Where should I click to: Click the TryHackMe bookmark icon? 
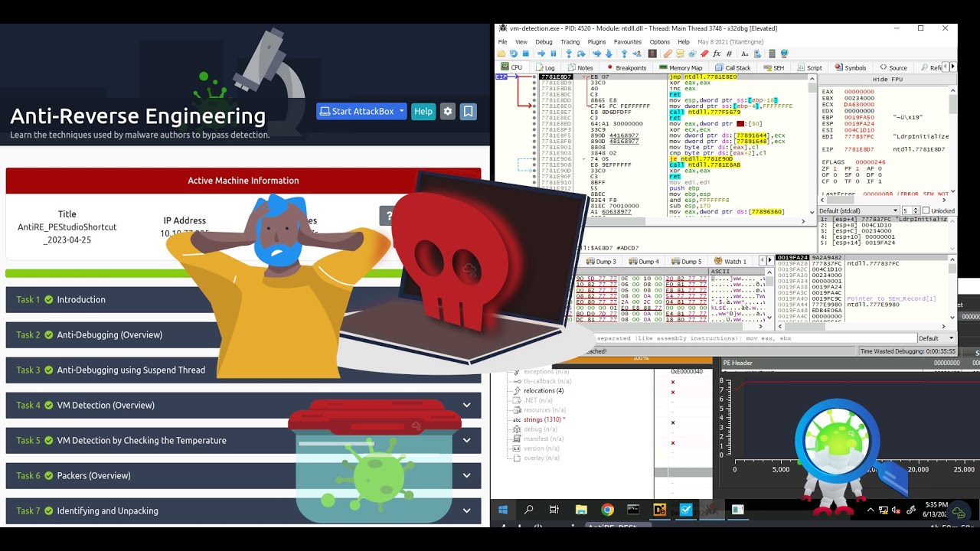coord(469,111)
